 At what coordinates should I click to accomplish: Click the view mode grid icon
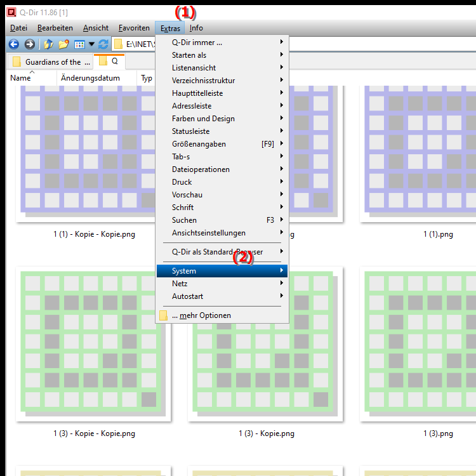[x=79, y=44]
